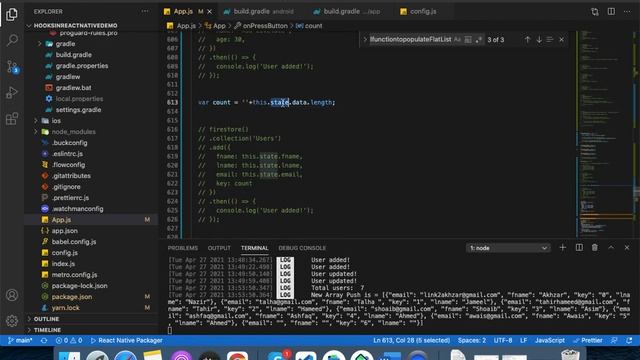Close the terminal panel
640x360 pixels.
point(627,247)
